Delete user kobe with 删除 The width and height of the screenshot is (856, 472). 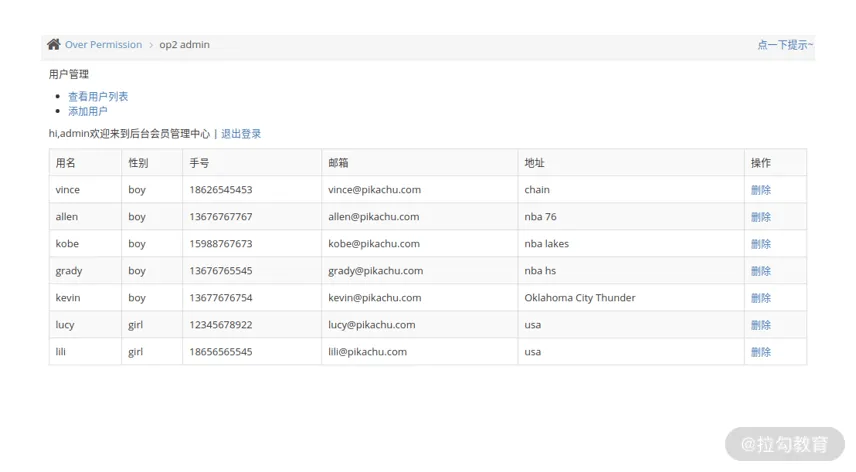pyautogui.click(x=760, y=244)
